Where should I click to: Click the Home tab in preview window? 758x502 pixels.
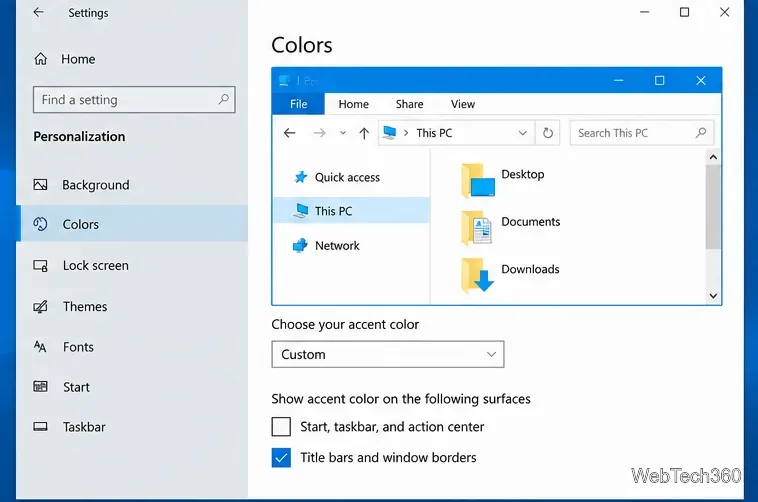tap(353, 104)
